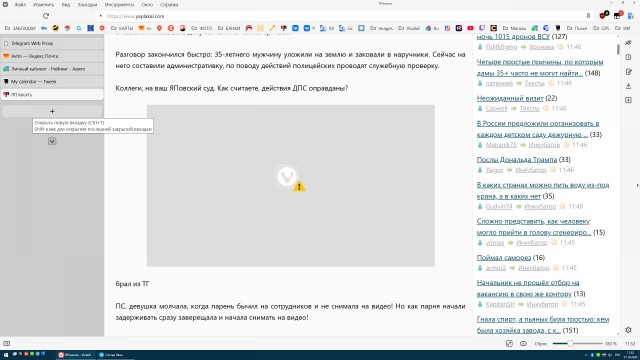
Task: Click the page vertical scrollbar thumb
Action: [x=618, y=48]
